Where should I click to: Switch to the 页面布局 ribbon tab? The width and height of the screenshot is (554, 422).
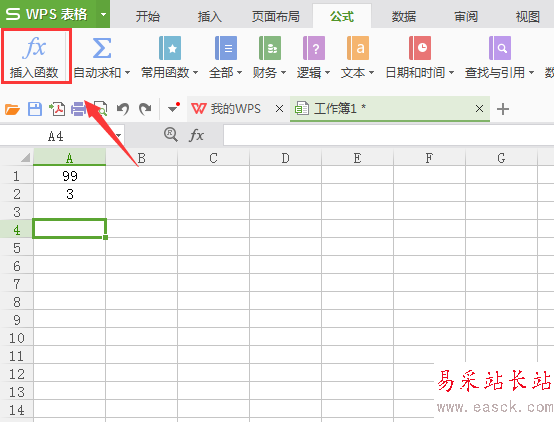pyautogui.click(x=276, y=16)
